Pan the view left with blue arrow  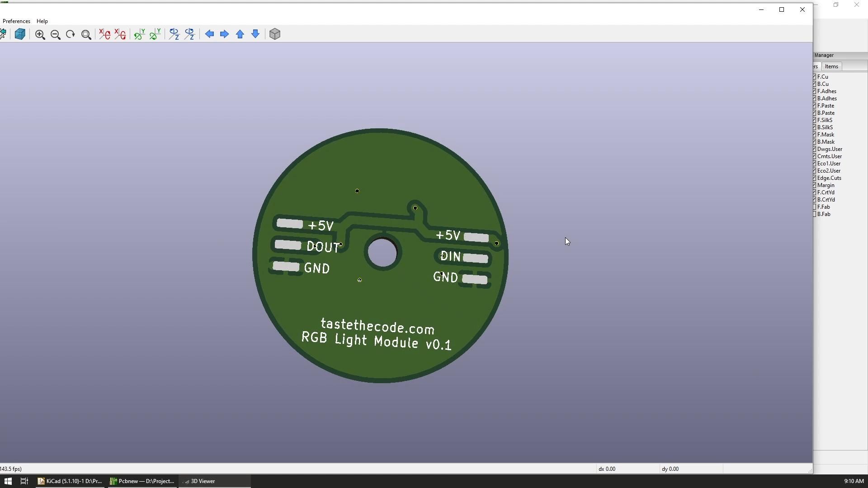(x=209, y=34)
